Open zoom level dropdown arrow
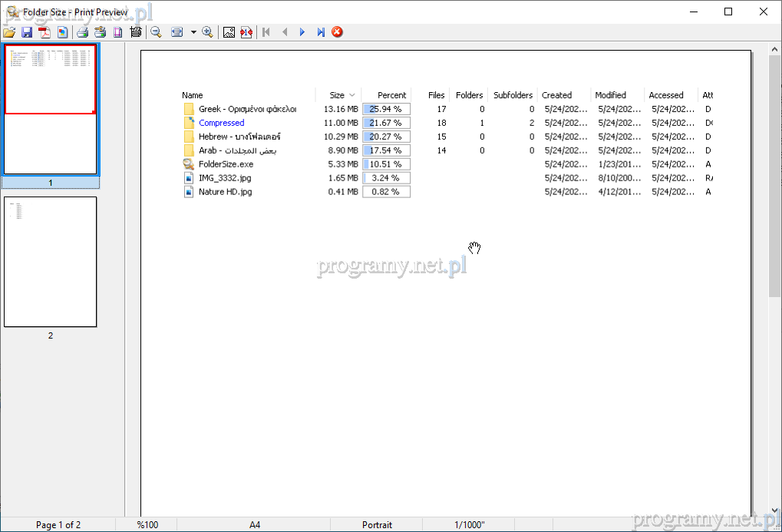Screen dimensions: 782x532 [x=193, y=32]
